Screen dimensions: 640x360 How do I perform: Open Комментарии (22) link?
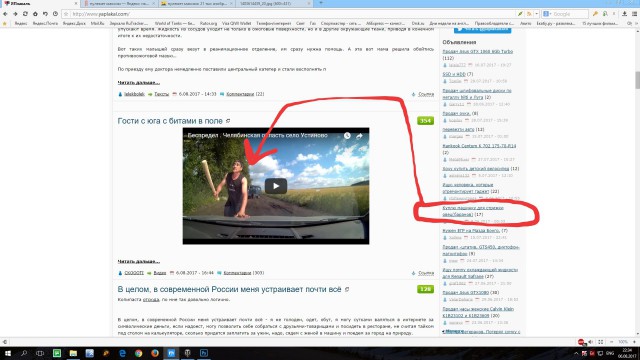pyautogui.click(x=245, y=94)
